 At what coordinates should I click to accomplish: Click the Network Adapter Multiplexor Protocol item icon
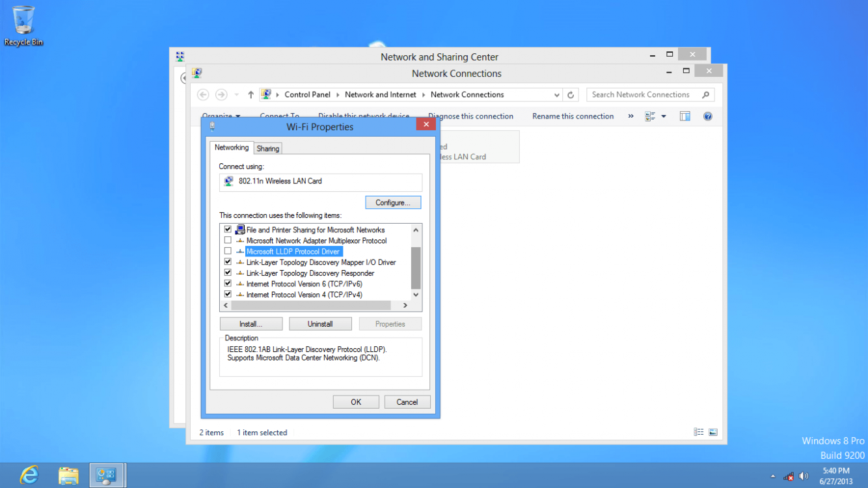coord(240,241)
